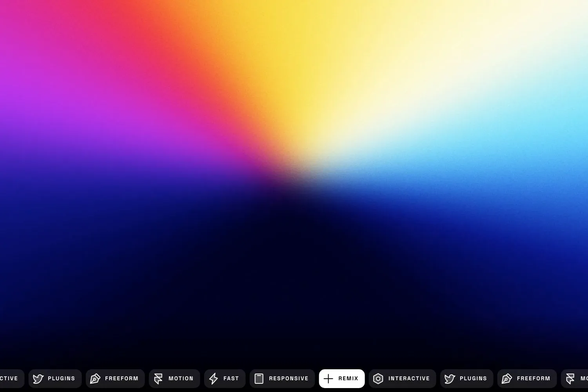Click the hexagon icon on the full INTERACTIVE pill
The height and width of the screenshot is (392, 588).
tap(378, 379)
